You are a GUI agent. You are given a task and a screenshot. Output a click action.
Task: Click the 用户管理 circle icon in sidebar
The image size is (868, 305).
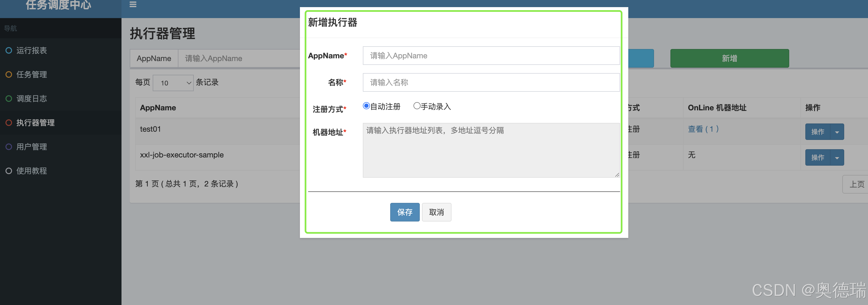pos(9,146)
